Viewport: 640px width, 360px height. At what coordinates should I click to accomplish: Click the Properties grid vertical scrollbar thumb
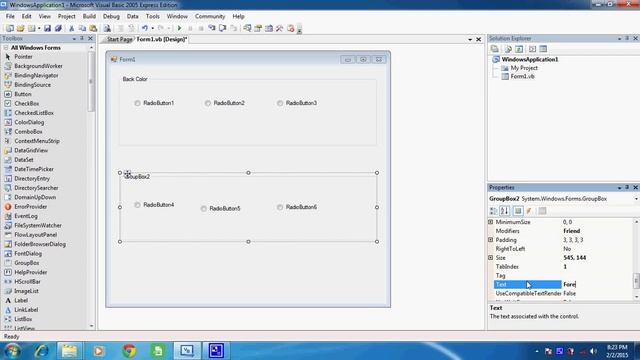(636, 280)
